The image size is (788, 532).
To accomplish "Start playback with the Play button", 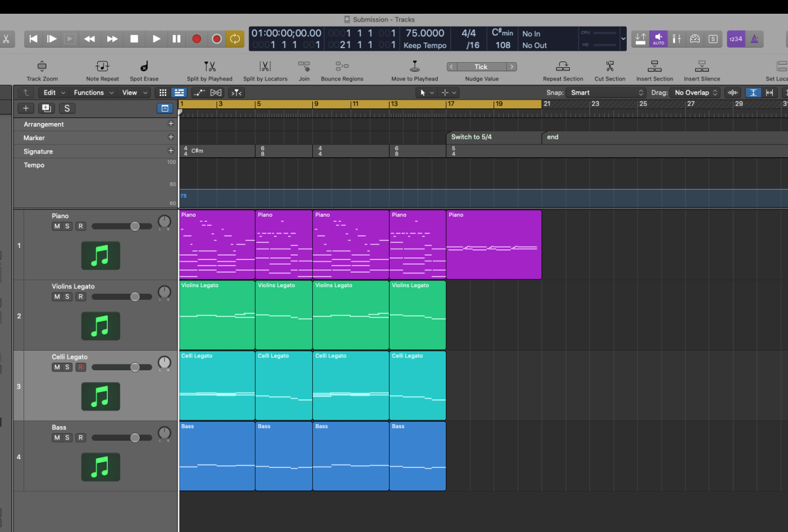I will [156, 39].
